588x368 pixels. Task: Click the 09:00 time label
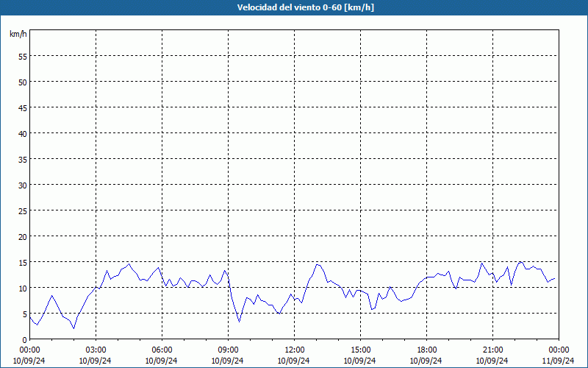228,350
